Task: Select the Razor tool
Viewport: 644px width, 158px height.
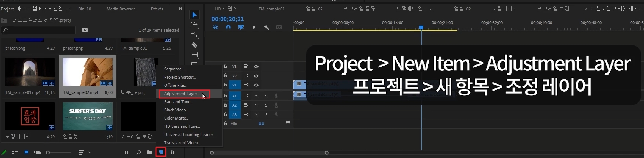Action: click(194, 45)
